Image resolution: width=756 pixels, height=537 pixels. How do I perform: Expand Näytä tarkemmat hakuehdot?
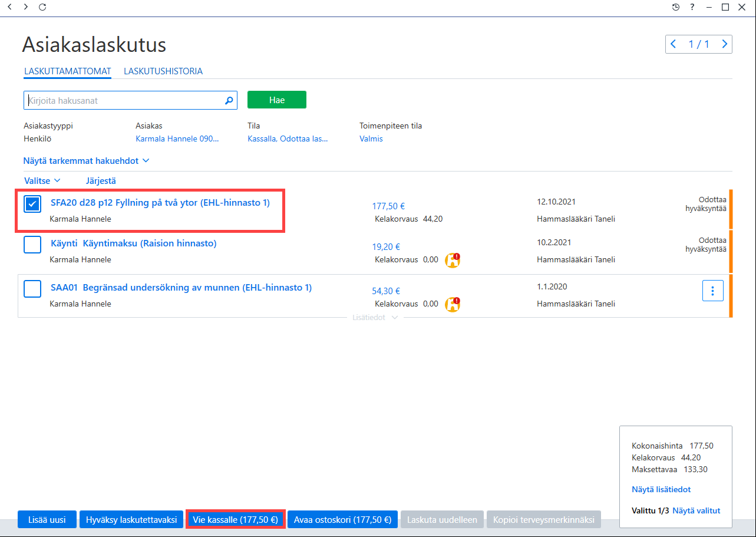pos(86,160)
